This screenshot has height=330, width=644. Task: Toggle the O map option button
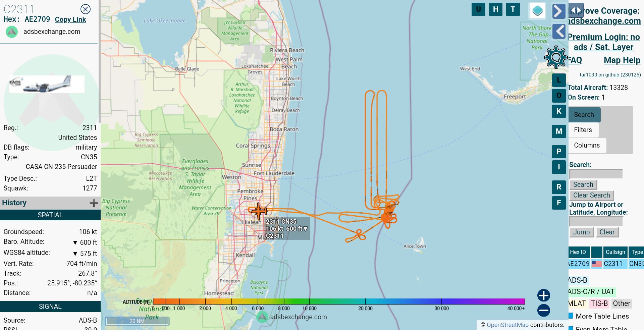tap(559, 96)
